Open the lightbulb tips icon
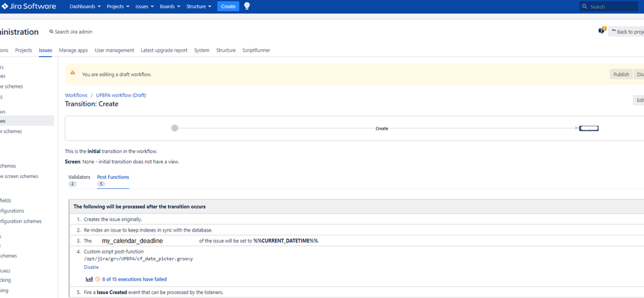The width and height of the screenshot is (644, 298). [247, 6]
